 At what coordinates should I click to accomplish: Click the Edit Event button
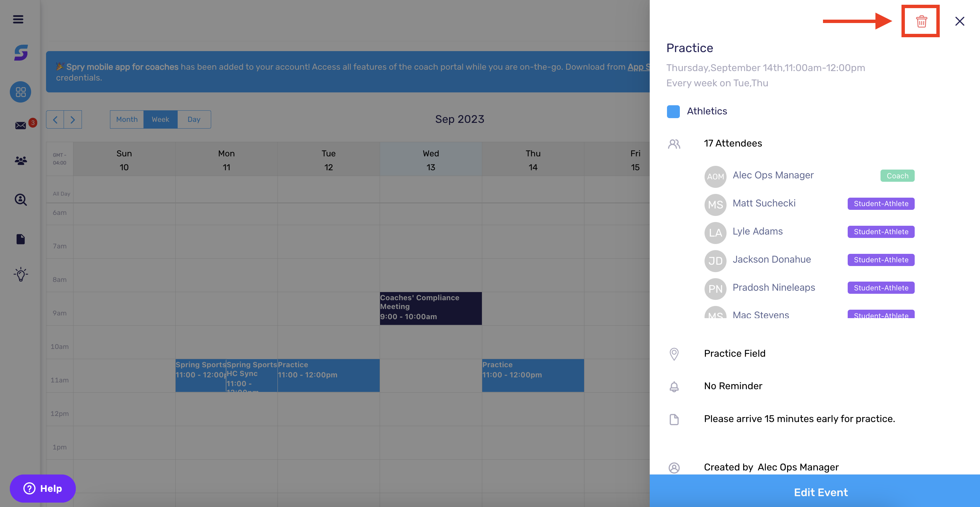pyautogui.click(x=820, y=492)
